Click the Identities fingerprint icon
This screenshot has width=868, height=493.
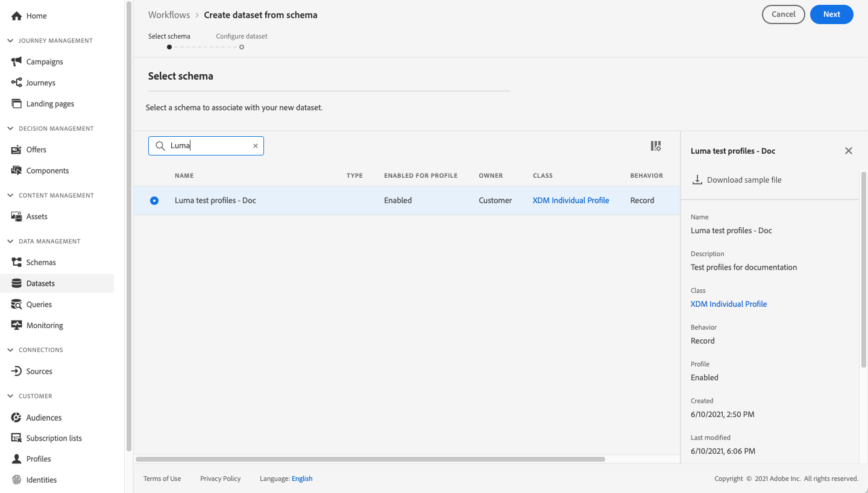(x=16, y=480)
